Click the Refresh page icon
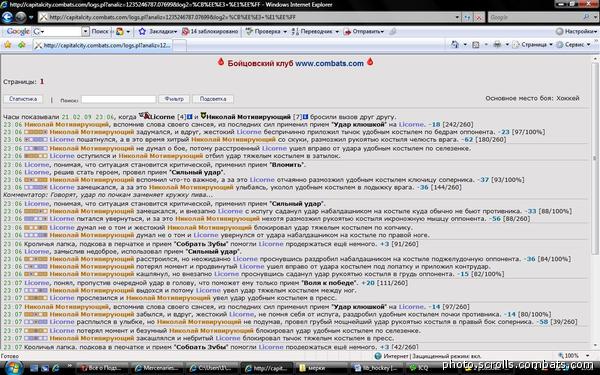The height and width of the screenshot is (375, 600). [467, 17]
